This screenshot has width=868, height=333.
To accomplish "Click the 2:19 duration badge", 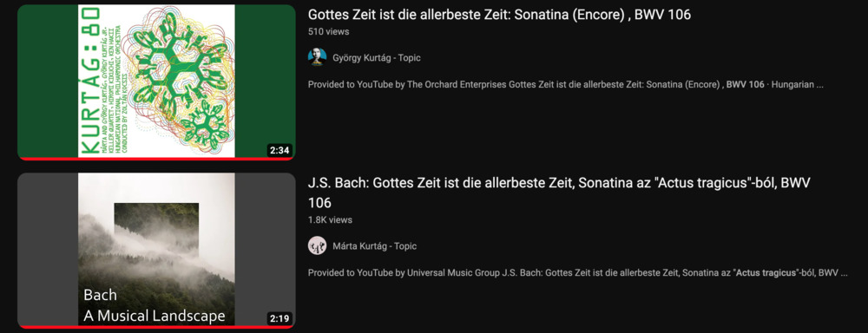I will (279, 318).
